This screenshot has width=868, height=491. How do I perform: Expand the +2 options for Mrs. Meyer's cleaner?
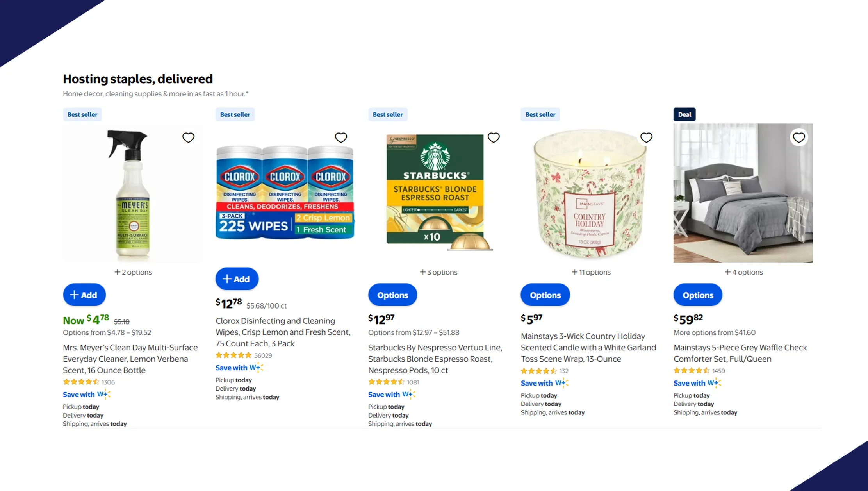[x=133, y=272]
